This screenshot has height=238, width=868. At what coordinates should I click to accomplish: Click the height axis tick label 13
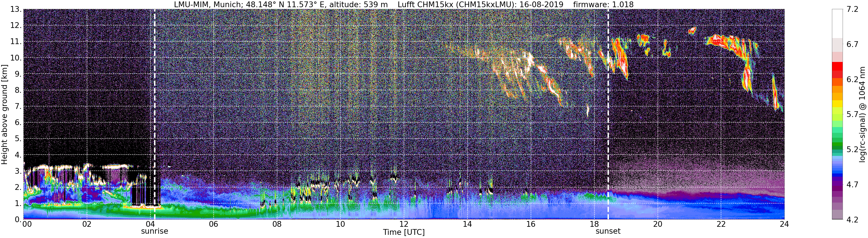click(x=16, y=10)
